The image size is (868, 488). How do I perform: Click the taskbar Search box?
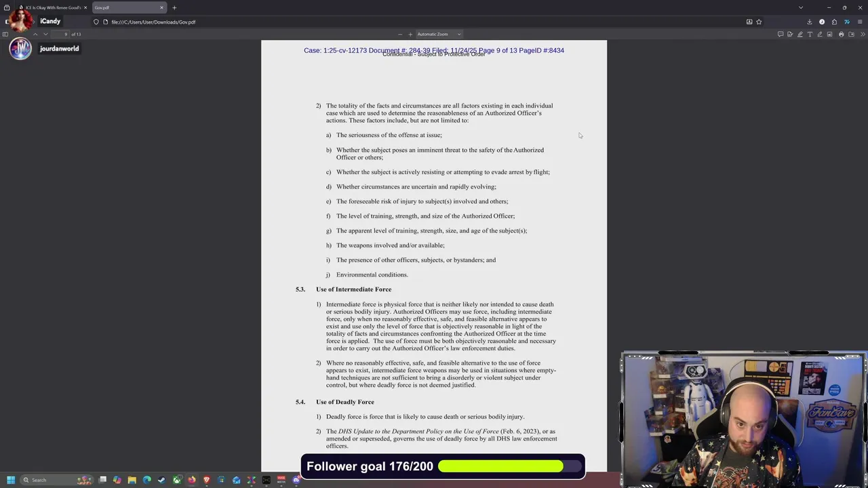click(56, 480)
